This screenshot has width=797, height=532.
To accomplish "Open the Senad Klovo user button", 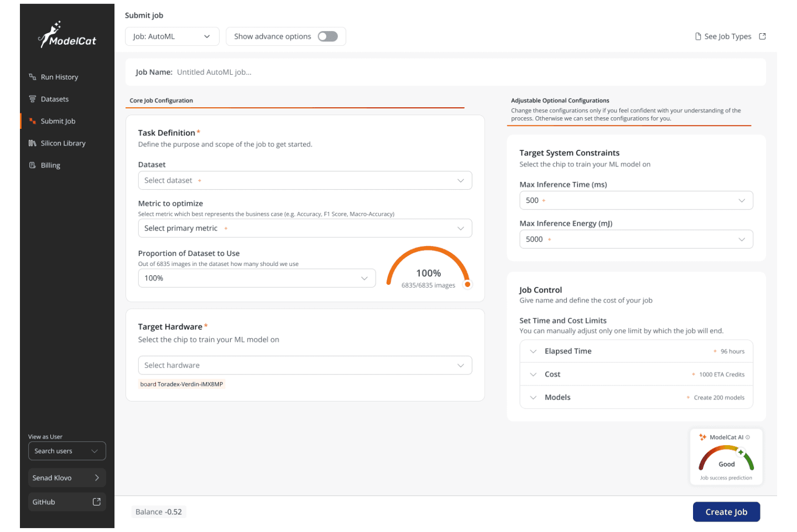I will (x=66, y=478).
